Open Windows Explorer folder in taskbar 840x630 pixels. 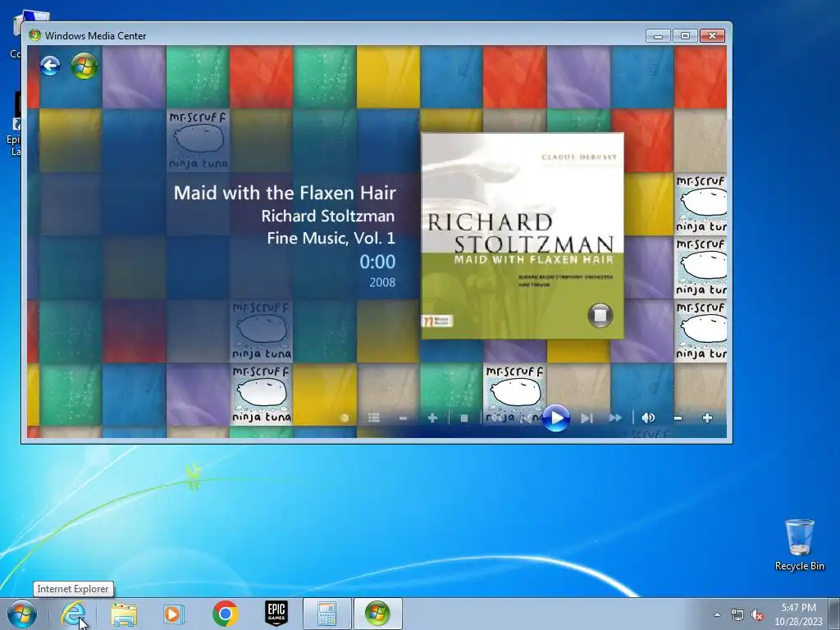[124, 614]
